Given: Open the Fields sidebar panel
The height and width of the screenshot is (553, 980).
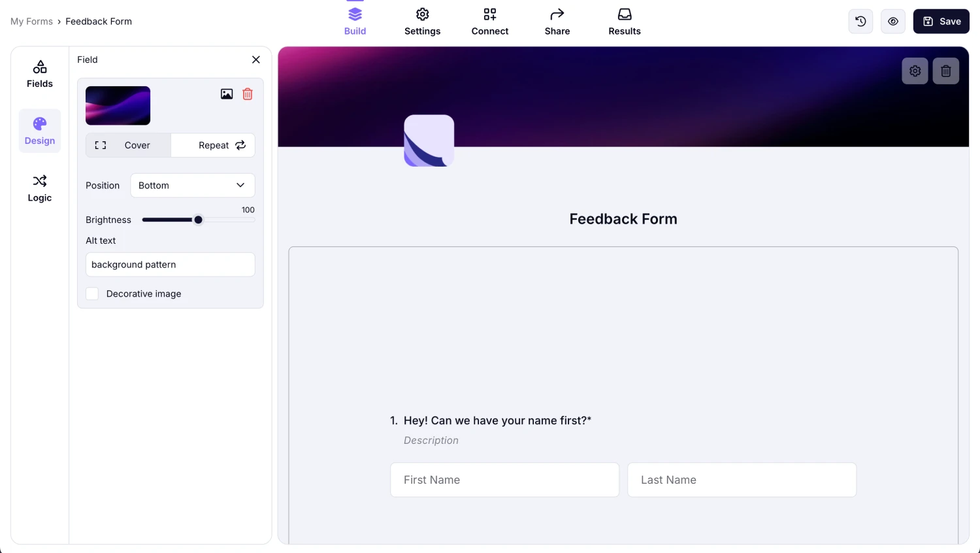Looking at the screenshot, I should coord(40,74).
